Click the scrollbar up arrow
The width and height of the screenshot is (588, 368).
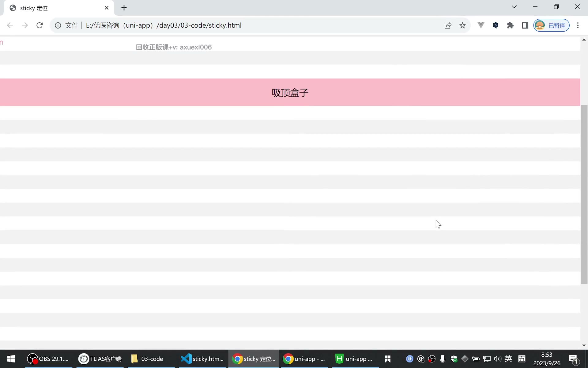point(584,40)
